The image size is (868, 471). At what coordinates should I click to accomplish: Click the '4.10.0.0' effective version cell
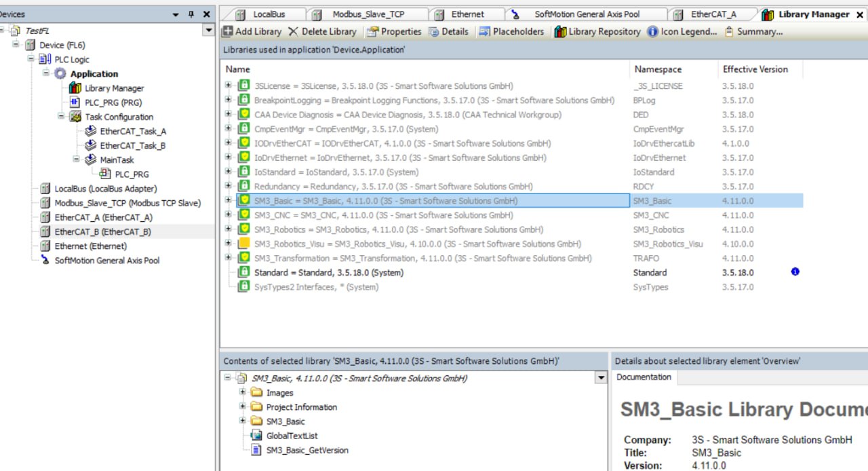738,244
